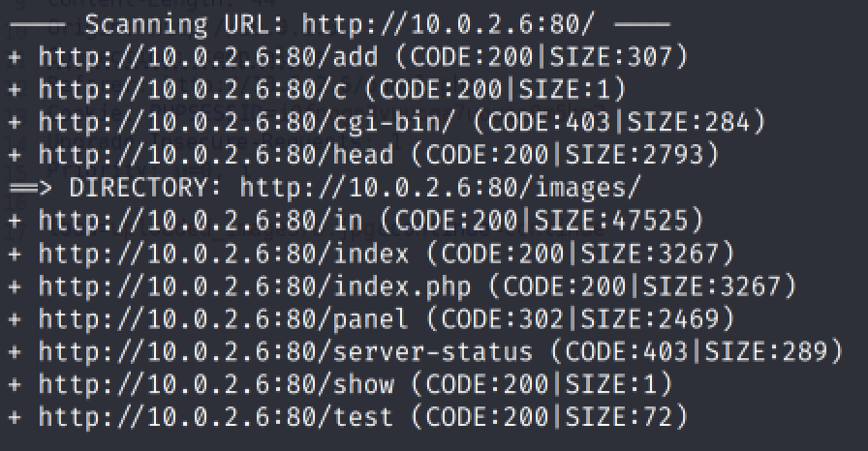Screen dimensions: 868x451
Task: Click the http://10.0.2.6:80/show link
Action: (216, 384)
